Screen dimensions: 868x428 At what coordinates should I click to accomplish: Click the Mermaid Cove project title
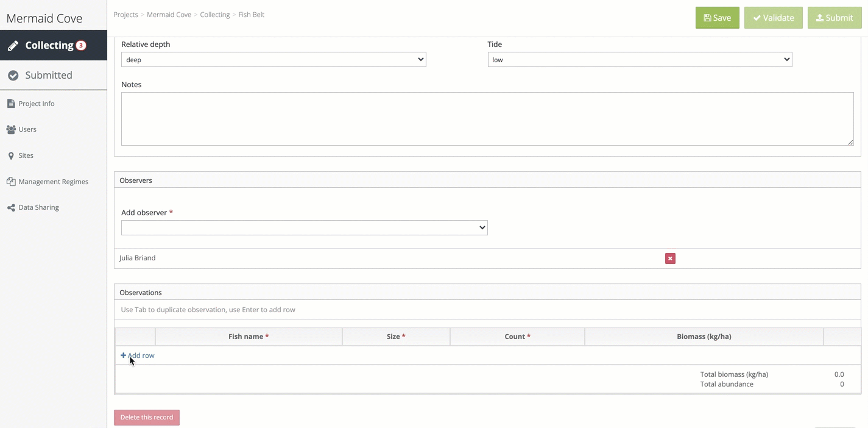(44, 18)
